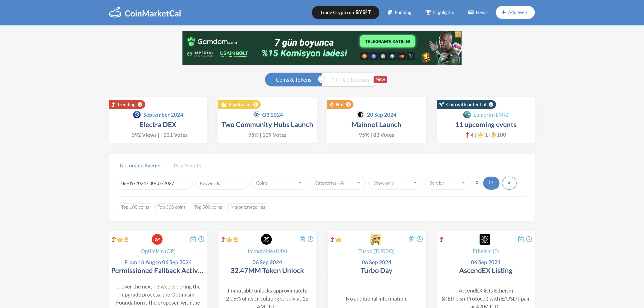The width and height of the screenshot is (644, 308).
Task: Expand advanced filters double-chevron icon
Action: [x=477, y=183]
